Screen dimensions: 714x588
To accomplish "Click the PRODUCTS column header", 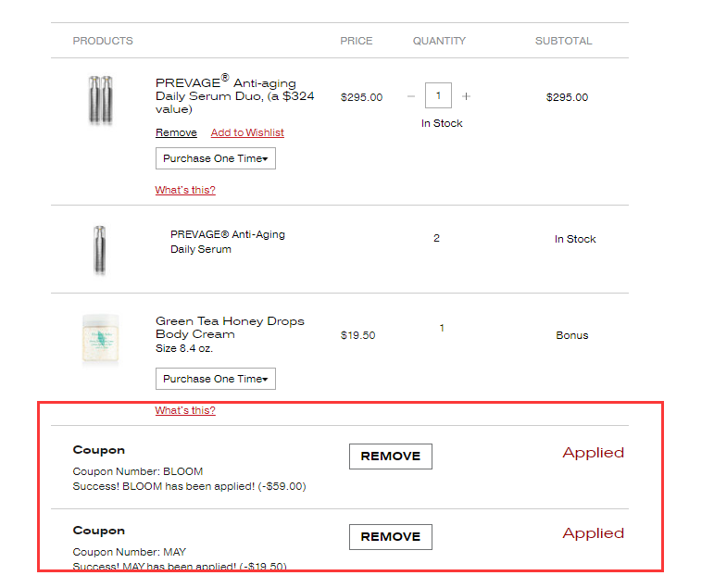I will point(103,41).
